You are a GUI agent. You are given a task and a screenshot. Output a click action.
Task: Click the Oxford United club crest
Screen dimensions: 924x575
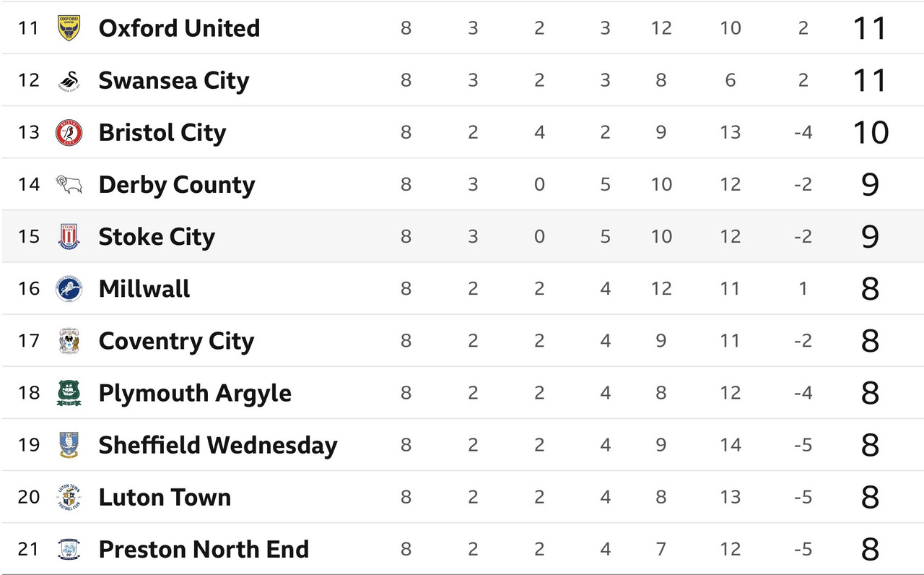point(69,28)
